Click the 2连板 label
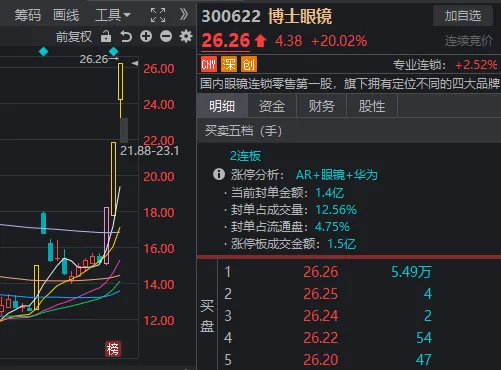Screen dimensions: 501x370 point(245,156)
